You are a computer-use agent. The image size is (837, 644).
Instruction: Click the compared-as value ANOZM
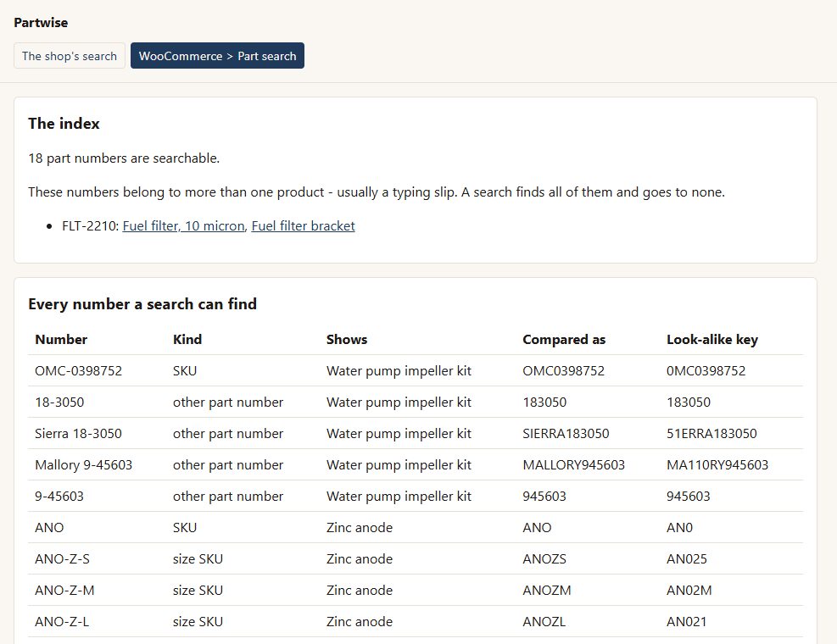click(547, 590)
